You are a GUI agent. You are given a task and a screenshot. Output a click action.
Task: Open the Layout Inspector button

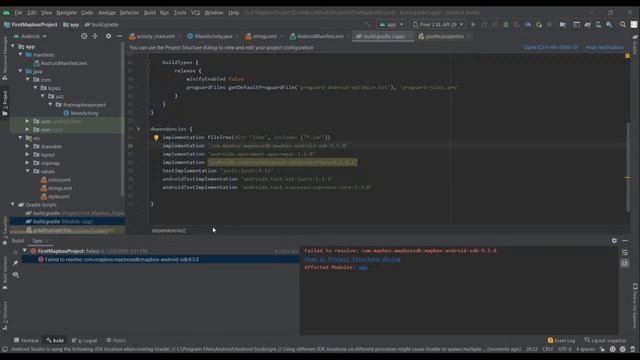click(605, 340)
